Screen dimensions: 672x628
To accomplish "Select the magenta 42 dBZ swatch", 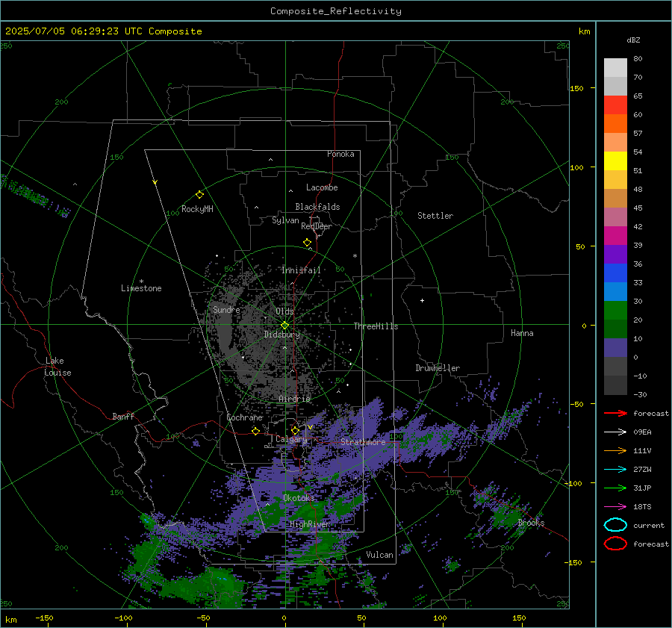I will 615,235.
